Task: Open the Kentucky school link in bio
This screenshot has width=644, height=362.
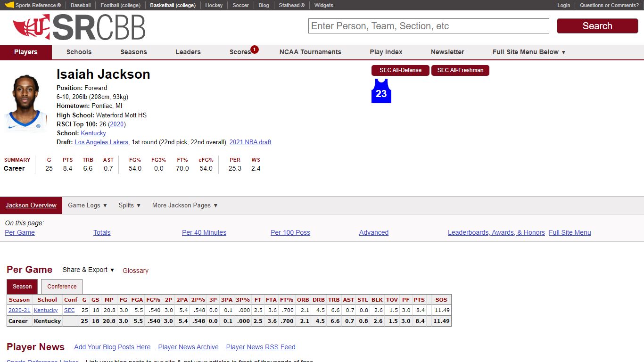Action: click(x=93, y=133)
